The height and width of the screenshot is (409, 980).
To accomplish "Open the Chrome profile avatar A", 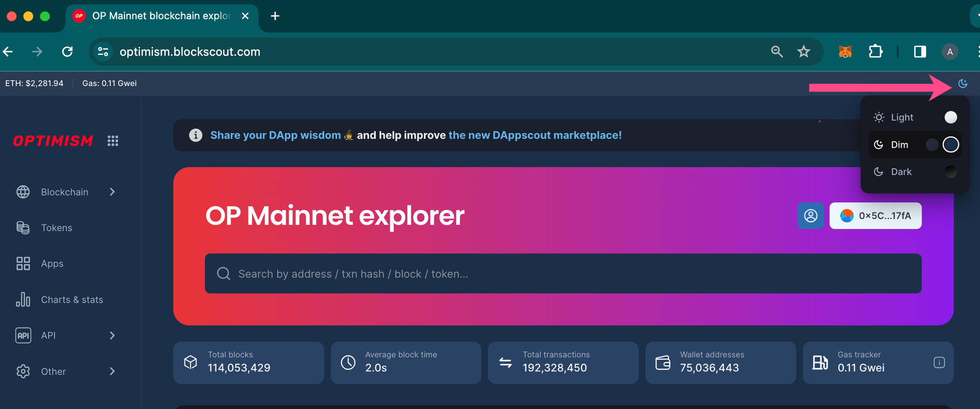I will 950,51.
